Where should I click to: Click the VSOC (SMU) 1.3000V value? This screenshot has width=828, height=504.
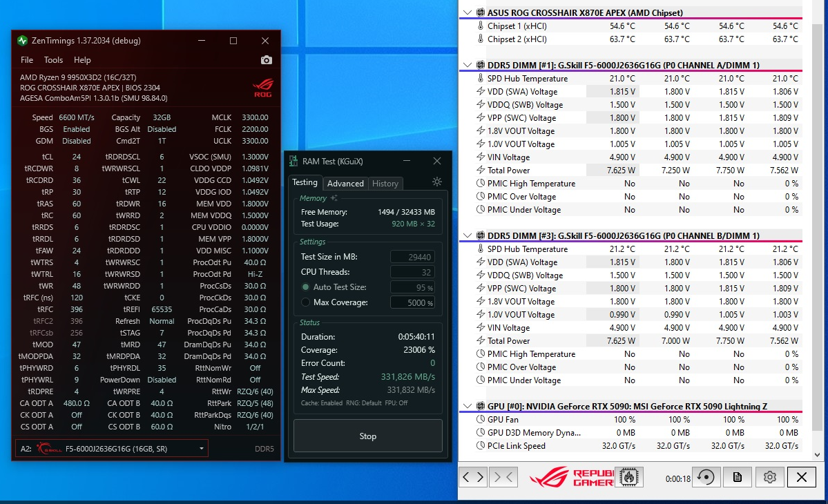coord(255,157)
